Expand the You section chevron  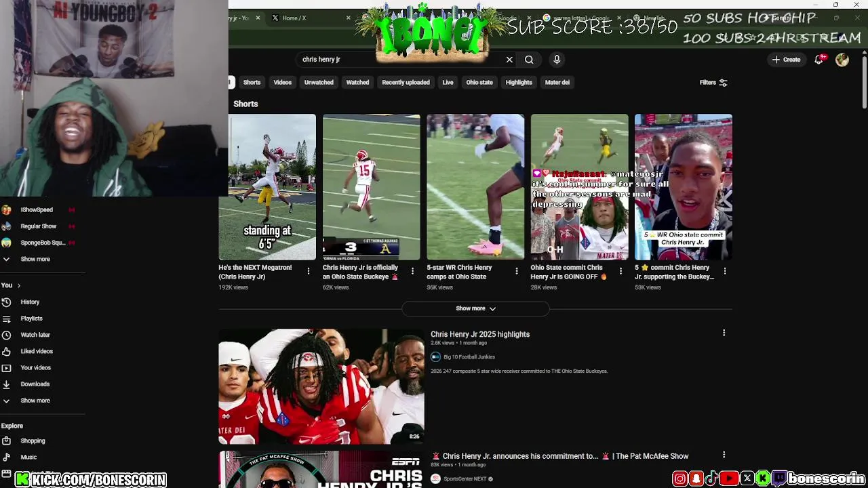point(18,285)
